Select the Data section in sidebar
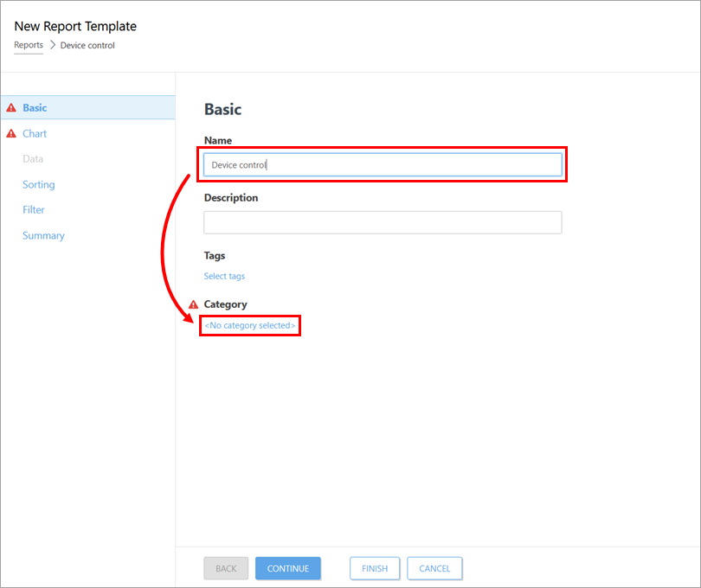 pyautogui.click(x=33, y=159)
